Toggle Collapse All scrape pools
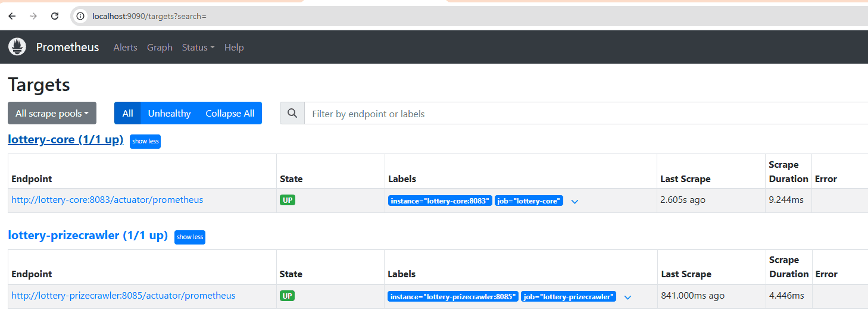This screenshot has height=329, width=868. pos(230,113)
